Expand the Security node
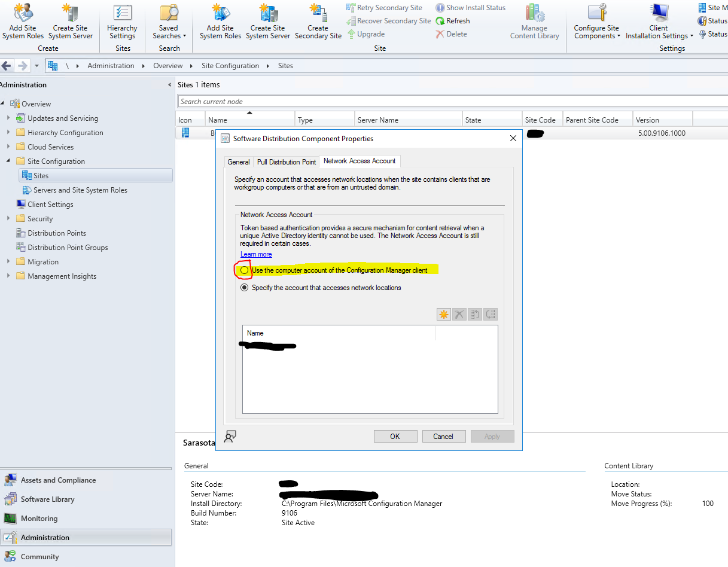728x567 pixels. click(8, 218)
